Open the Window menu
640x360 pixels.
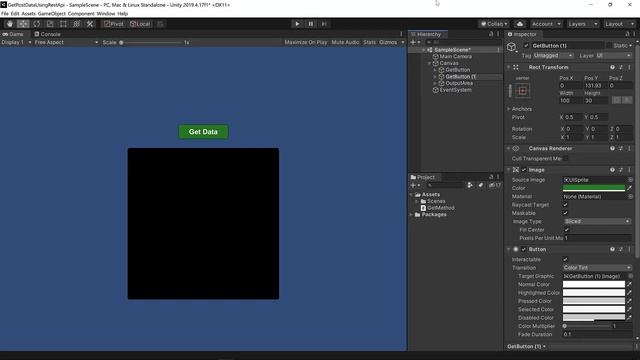coord(106,13)
